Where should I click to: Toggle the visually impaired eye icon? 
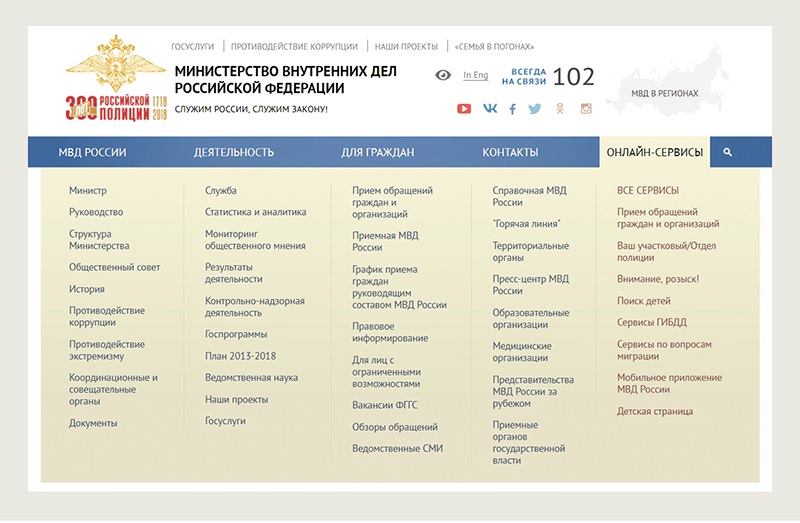443,76
